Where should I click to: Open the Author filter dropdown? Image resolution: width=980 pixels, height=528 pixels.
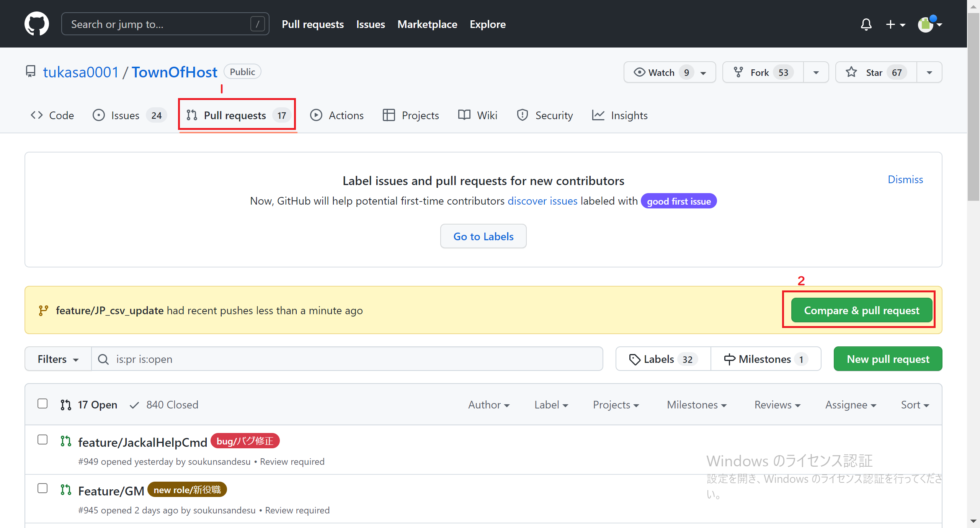point(489,405)
